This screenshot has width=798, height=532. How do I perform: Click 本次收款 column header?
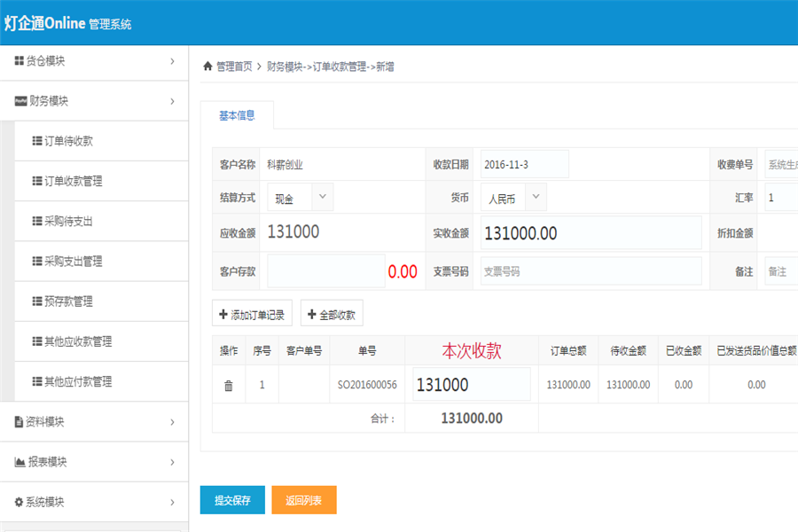coord(472,351)
